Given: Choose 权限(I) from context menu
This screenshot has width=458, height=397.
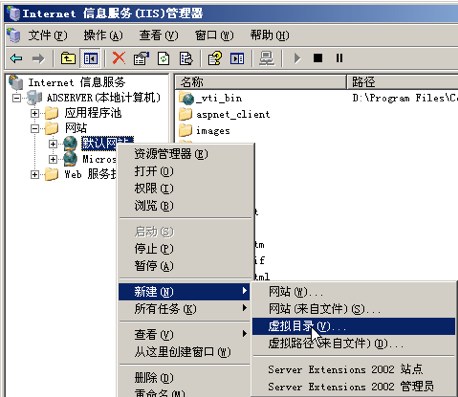Looking at the screenshot, I should point(185,189).
